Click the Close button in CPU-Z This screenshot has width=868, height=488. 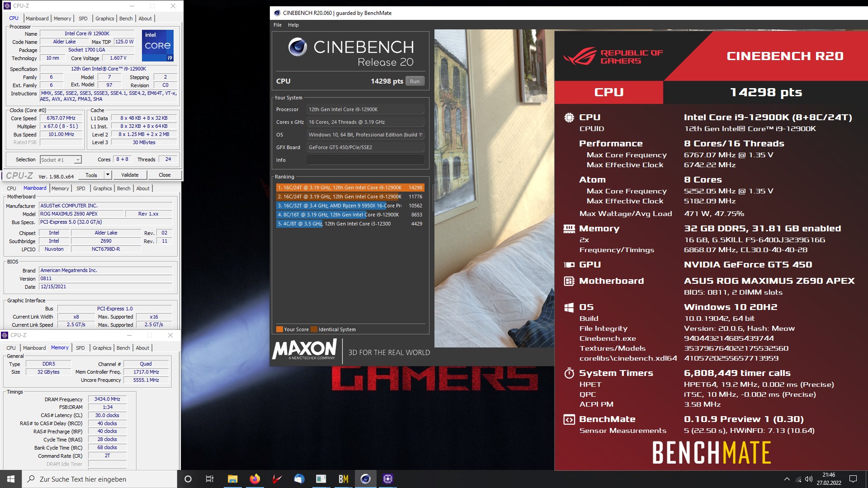coord(165,175)
